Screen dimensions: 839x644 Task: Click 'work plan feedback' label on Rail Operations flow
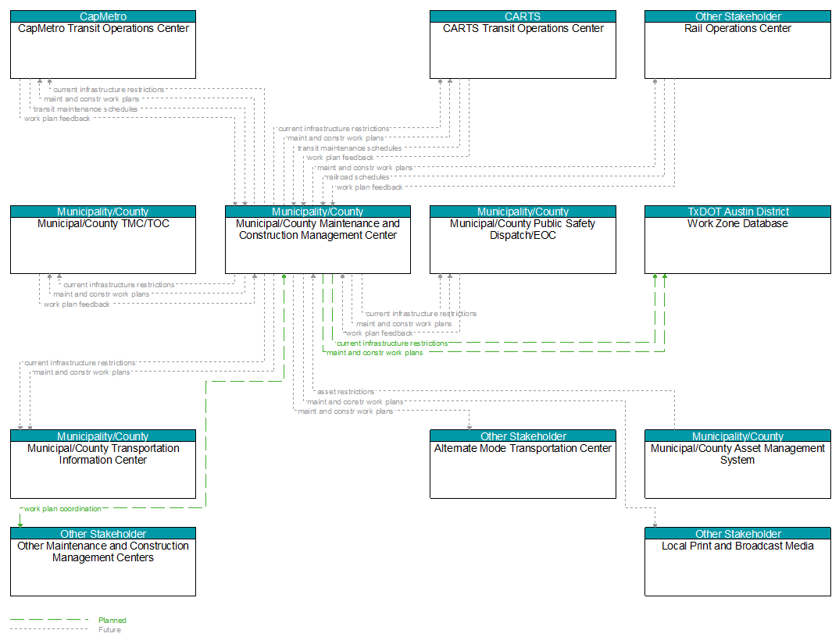pyautogui.click(x=370, y=187)
